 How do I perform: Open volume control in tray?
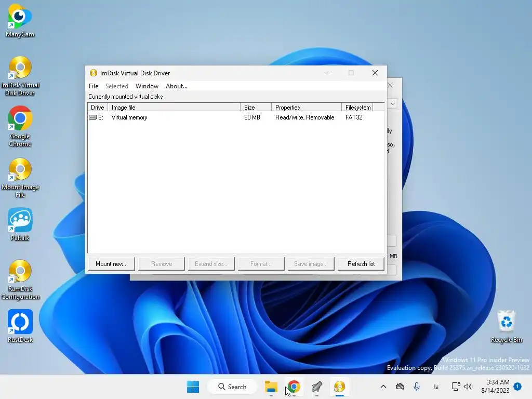coord(468,387)
